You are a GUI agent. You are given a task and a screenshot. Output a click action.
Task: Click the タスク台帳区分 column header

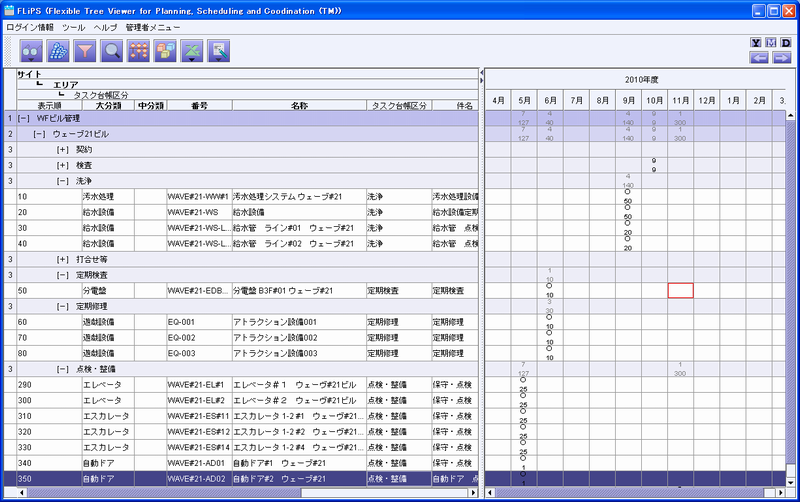click(x=399, y=106)
